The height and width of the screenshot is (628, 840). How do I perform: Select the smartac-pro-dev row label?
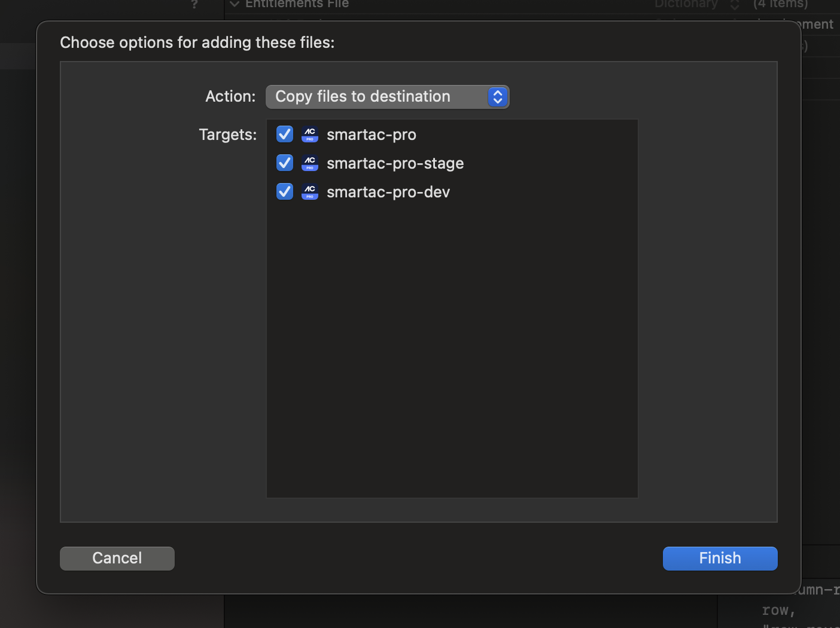point(388,191)
